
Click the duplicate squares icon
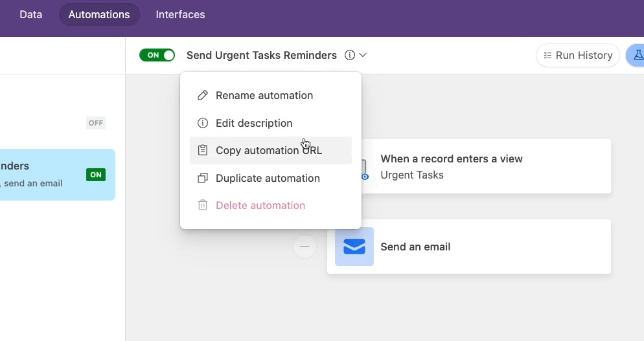tap(203, 178)
